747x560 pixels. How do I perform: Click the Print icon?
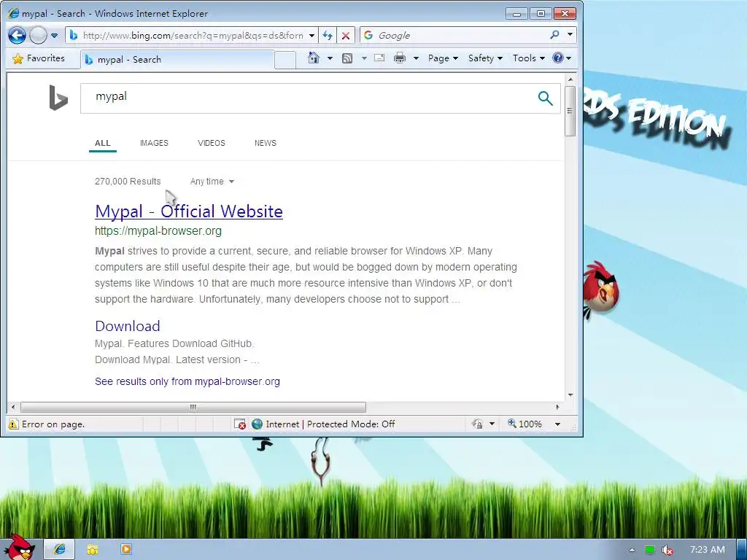point(400,58)
